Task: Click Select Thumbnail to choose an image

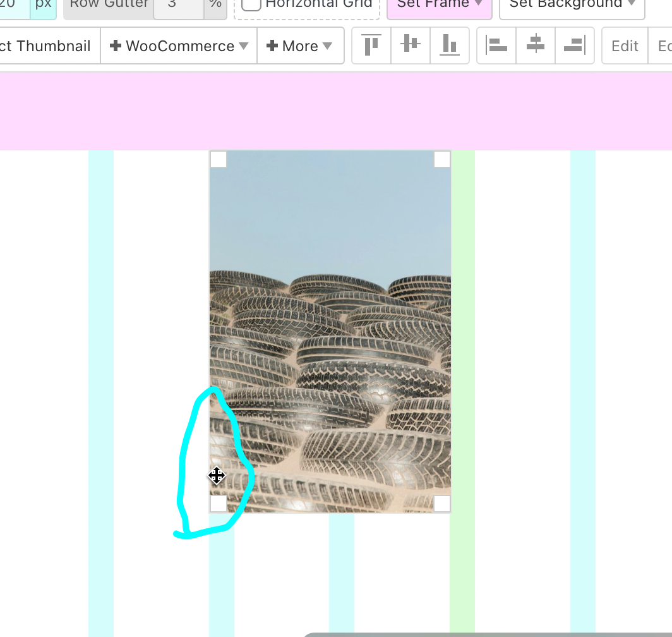Action: click(x=46, y=45)
